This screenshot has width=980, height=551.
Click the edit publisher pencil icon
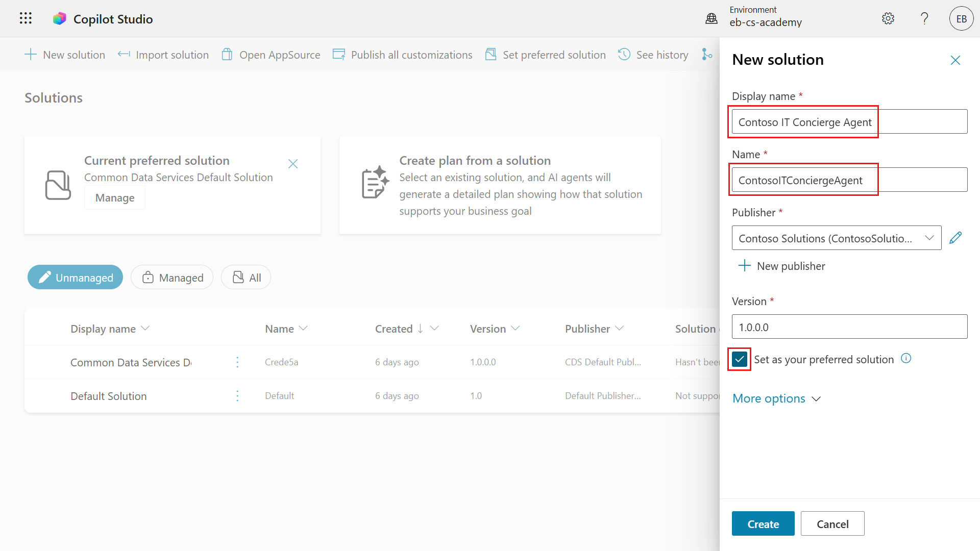coord(955,238)
